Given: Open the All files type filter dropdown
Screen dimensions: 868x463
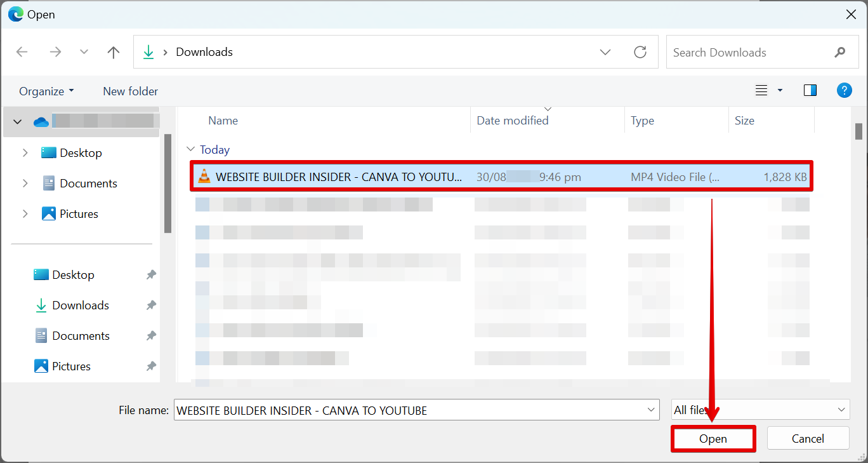Looking at the screenshot, I should pos(760,410).
